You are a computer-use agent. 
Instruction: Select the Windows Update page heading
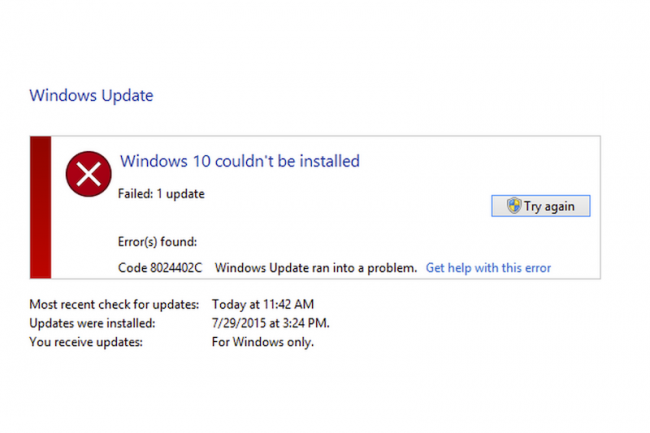pyautogui.click(x=91, y=96)
